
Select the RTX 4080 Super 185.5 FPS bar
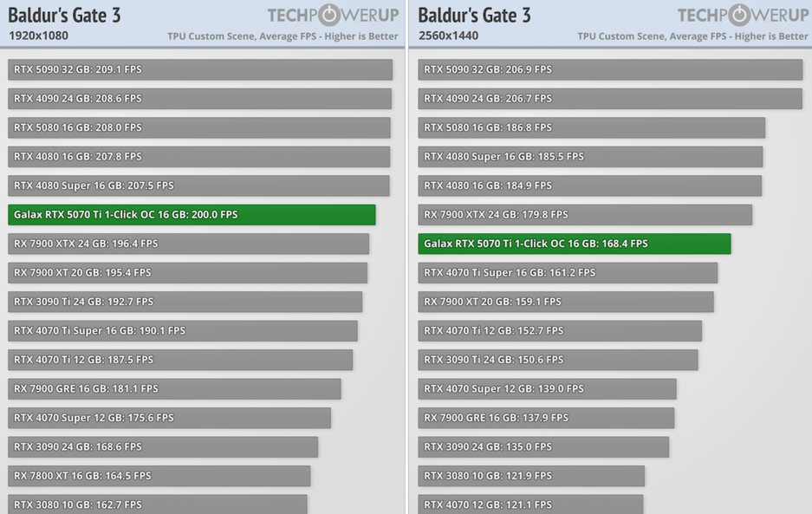click(x=590, y=157)
